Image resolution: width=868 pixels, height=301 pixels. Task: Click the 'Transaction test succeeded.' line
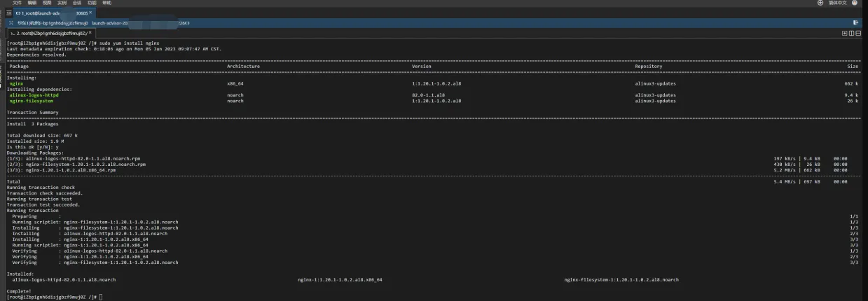coord(44,204)
